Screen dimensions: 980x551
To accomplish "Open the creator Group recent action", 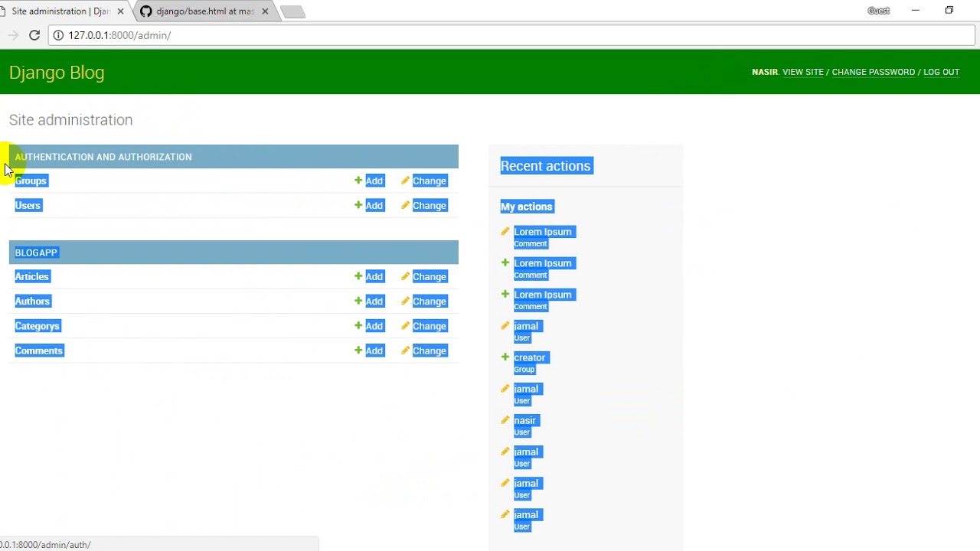I will tap(530, 357).
